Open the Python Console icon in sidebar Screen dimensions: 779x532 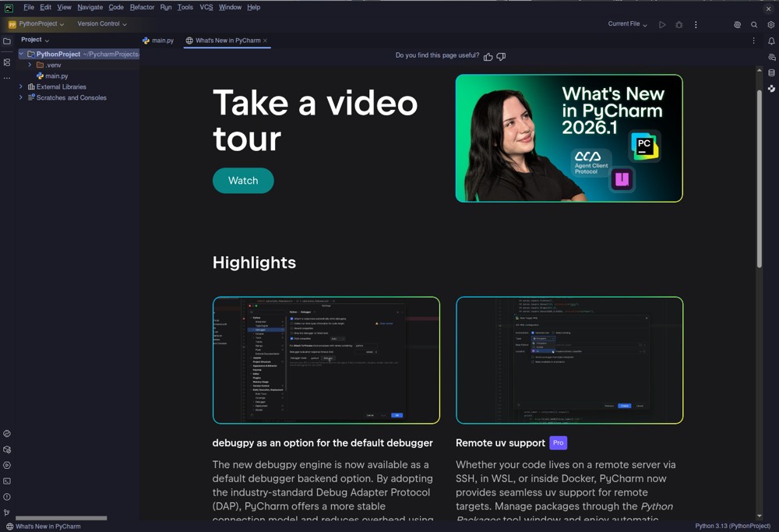click(x=7, y=434)
